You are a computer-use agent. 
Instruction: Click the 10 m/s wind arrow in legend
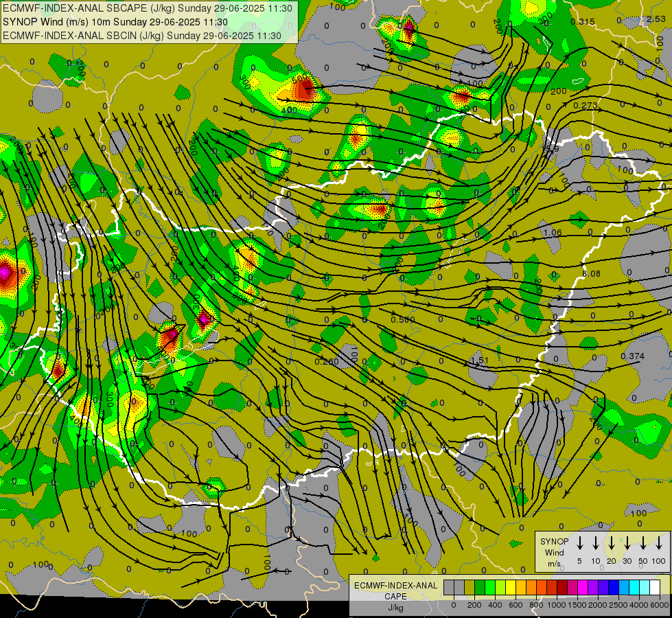(595, 542)
